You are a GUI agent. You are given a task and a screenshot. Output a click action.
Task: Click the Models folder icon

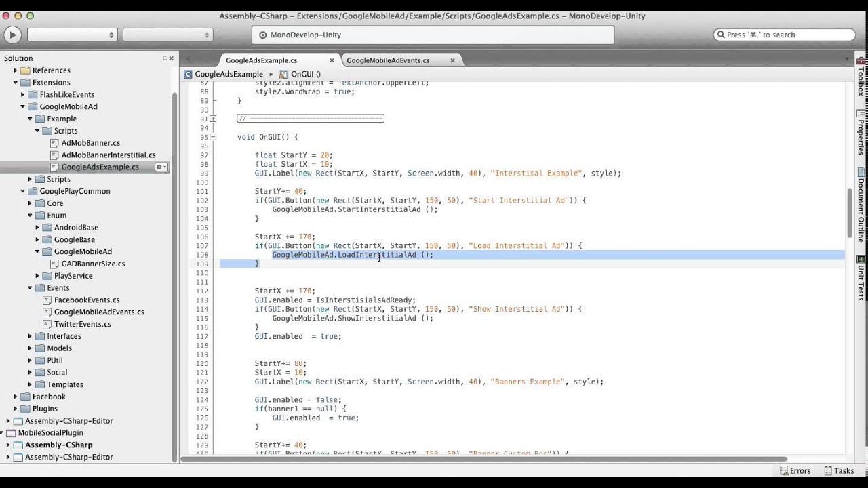click(40, 348)
